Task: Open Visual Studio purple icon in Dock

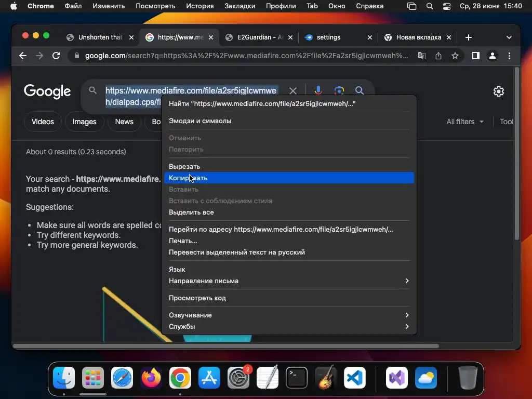Action: [x=396, y=378]
